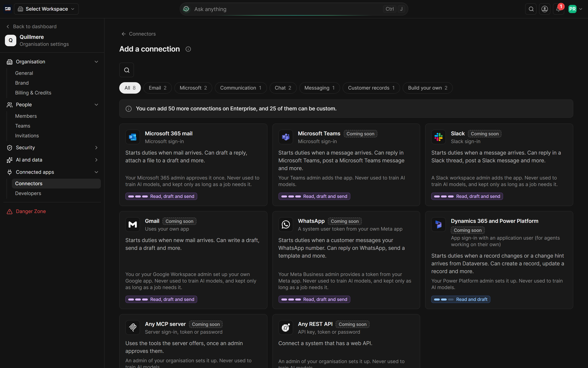
Task: Click the Quillmere Q organisation avatar
Action: point(10,40)
